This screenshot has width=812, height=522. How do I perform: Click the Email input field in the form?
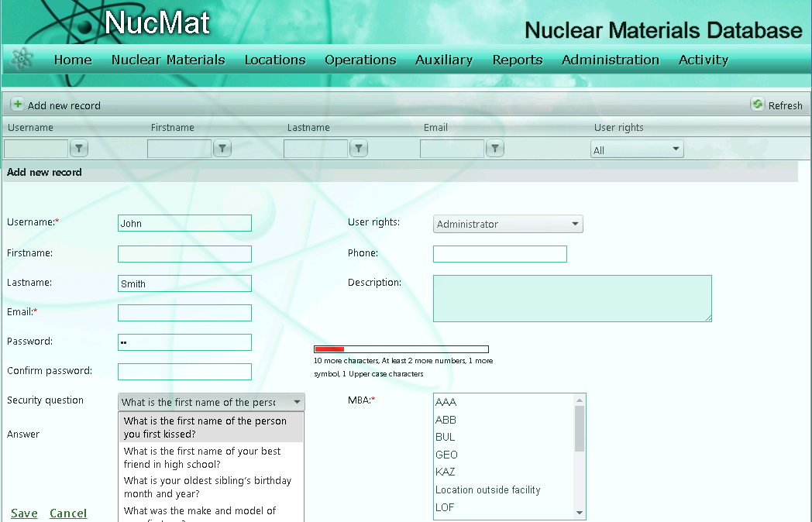point(184,313)
